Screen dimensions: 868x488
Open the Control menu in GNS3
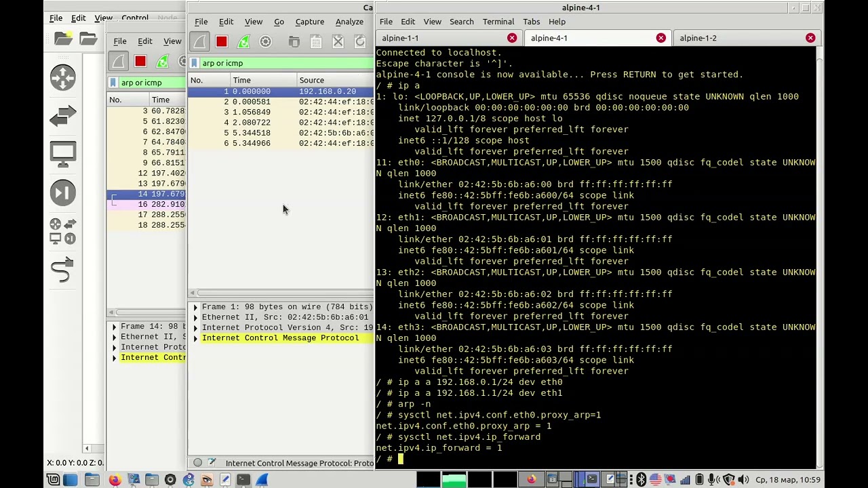[x=135, y=18]
